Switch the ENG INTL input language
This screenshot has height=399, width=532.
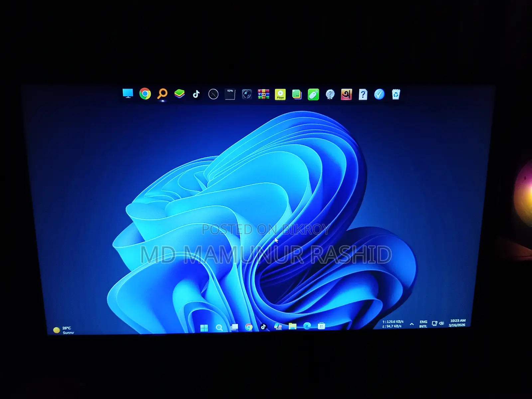423,324
